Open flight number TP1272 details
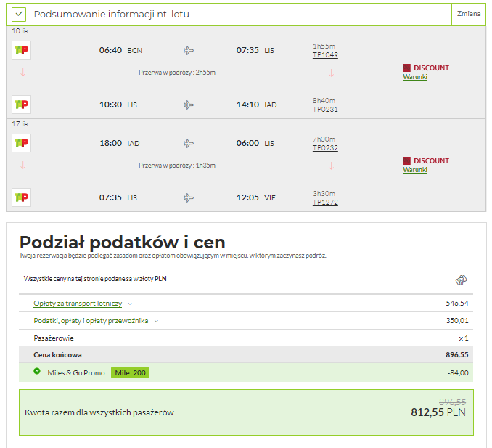Image resolution: width=492 pixels, height=448 pixels. [325, 202]
